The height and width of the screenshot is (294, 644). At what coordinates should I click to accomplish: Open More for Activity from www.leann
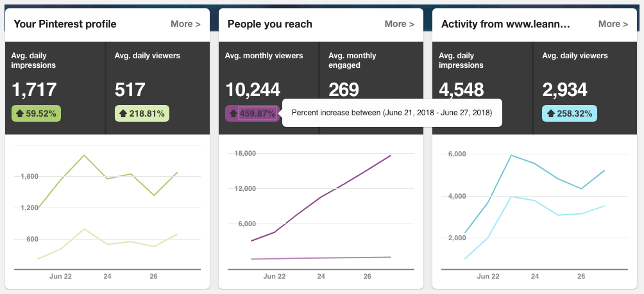click(x=613, y=24)
